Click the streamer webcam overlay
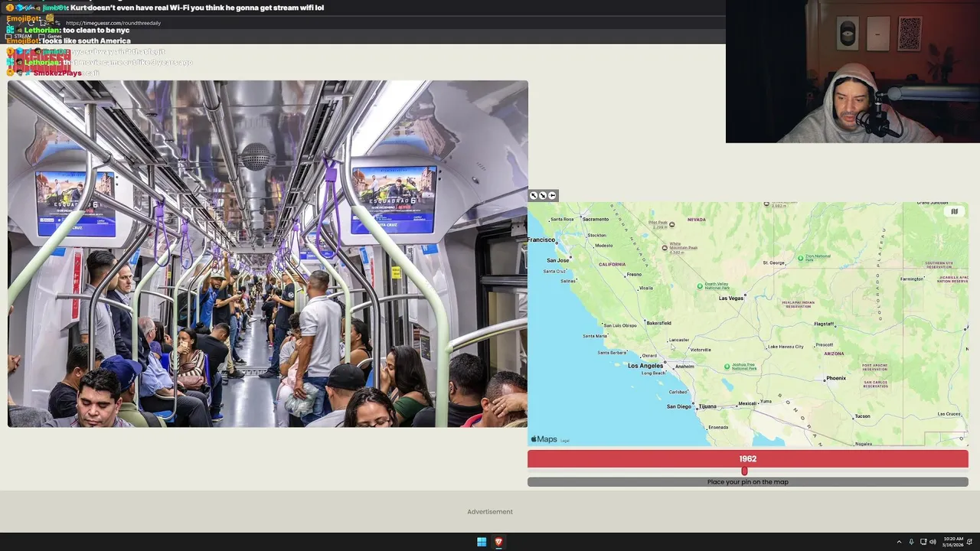The image size is (980, 551). click(x=853, y=72)
